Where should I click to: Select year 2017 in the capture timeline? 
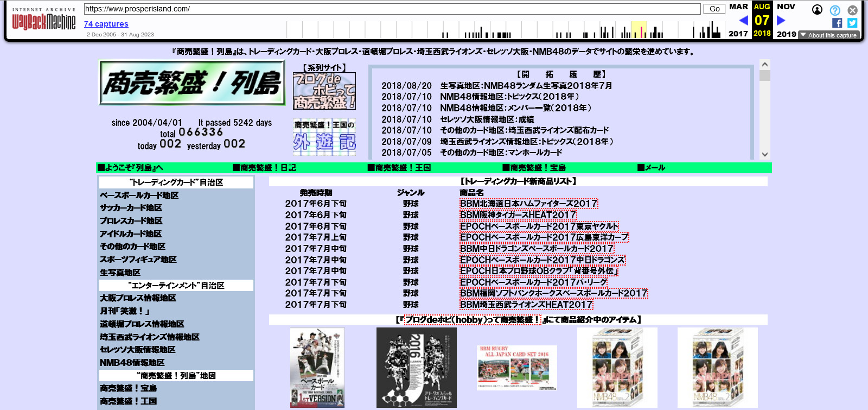tap(738, 34)
